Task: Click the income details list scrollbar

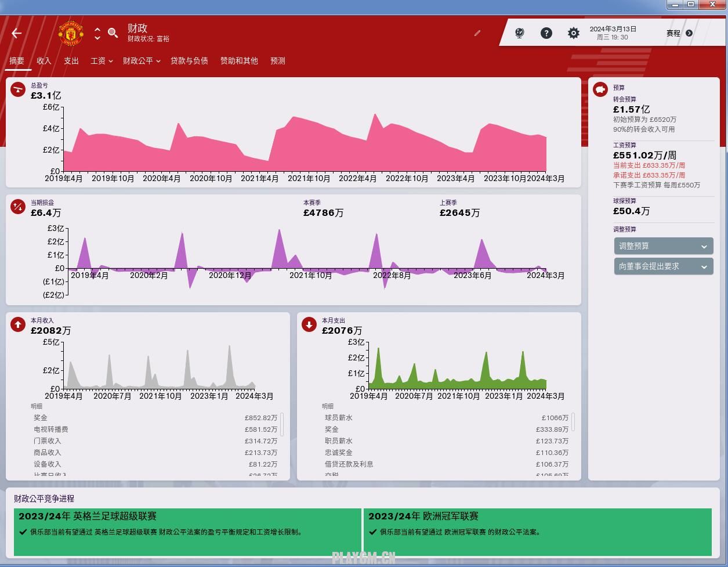Action: [282, 424]
